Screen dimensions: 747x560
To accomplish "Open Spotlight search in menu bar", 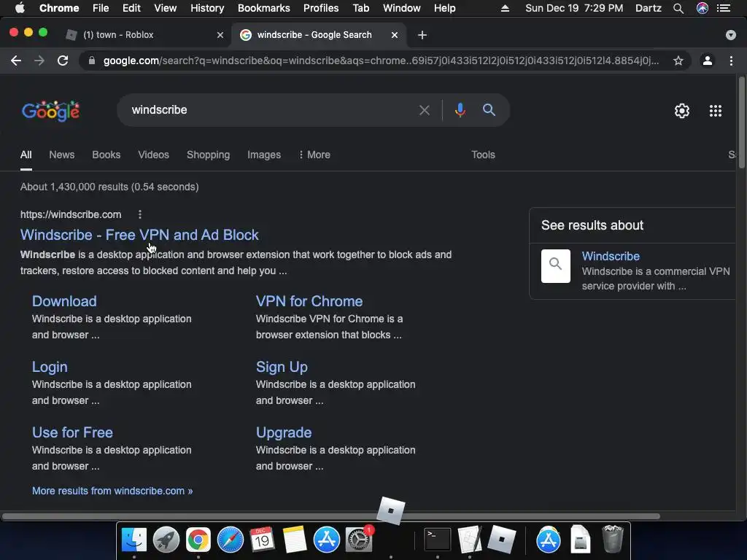I will coord(678,8).
